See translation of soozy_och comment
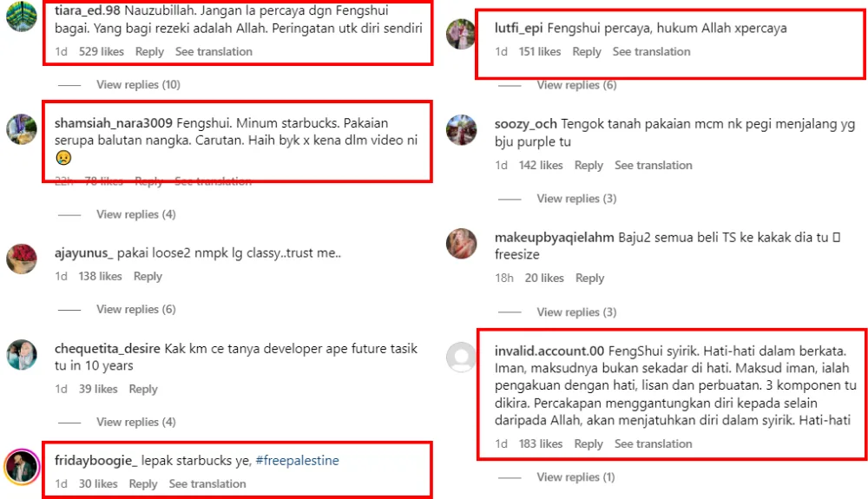Viewport: 868px width, 499px height. 654,165
